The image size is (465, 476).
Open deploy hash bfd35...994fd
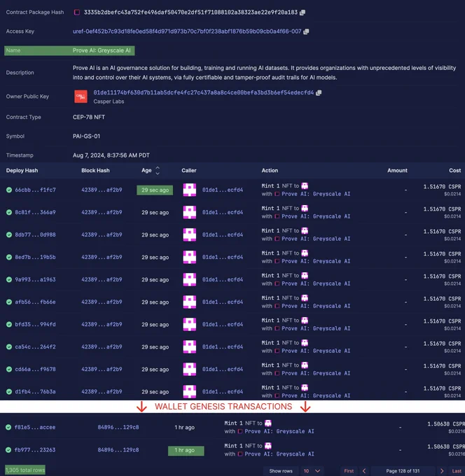35,324
